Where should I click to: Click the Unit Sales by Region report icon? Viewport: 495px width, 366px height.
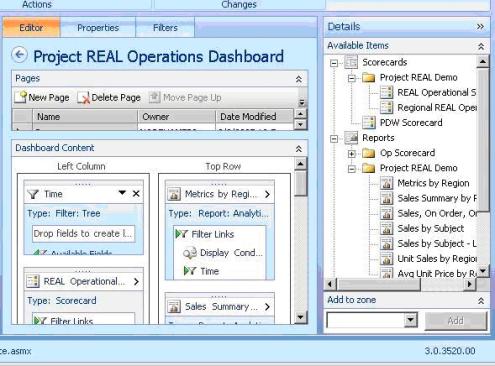tap(386, 259)
